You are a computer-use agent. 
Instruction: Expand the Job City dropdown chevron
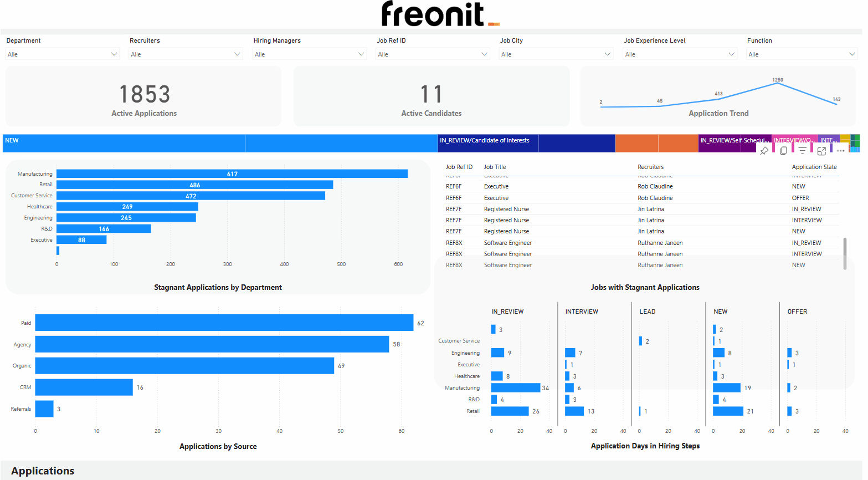pyautogui.click(x=608, y=54)
